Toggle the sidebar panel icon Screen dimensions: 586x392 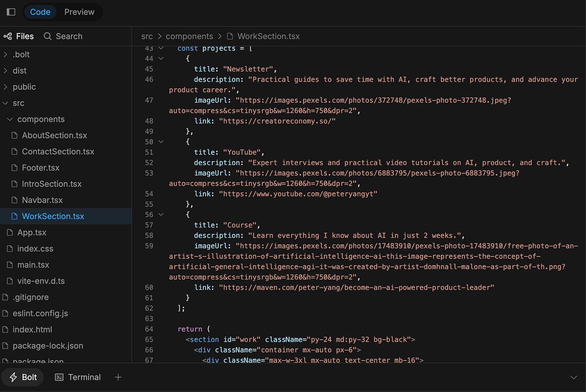[x=11, y=12]
